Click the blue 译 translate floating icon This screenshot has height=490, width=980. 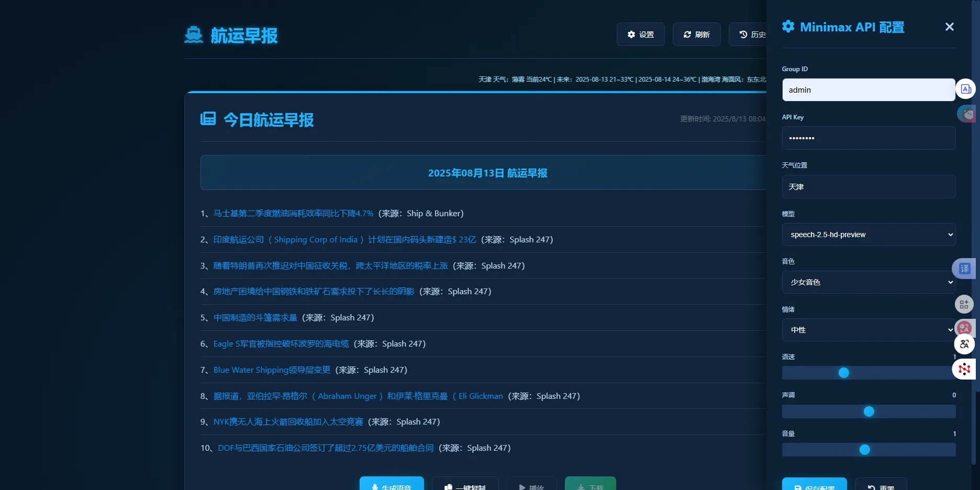pos(964,269)
